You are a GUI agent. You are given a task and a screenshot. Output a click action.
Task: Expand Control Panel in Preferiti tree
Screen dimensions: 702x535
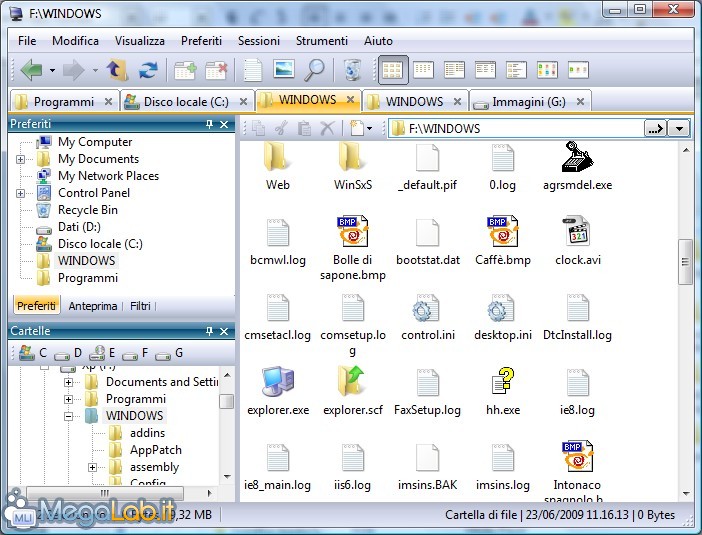(20, 193)
